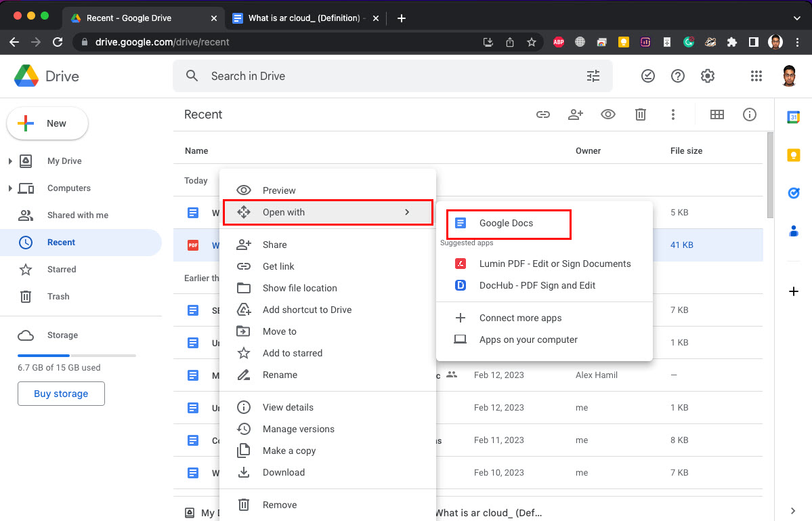This screenshot has height=521, width=812.
Task: Switch to the What is ar cloud tab
Action: pos(305,18)
